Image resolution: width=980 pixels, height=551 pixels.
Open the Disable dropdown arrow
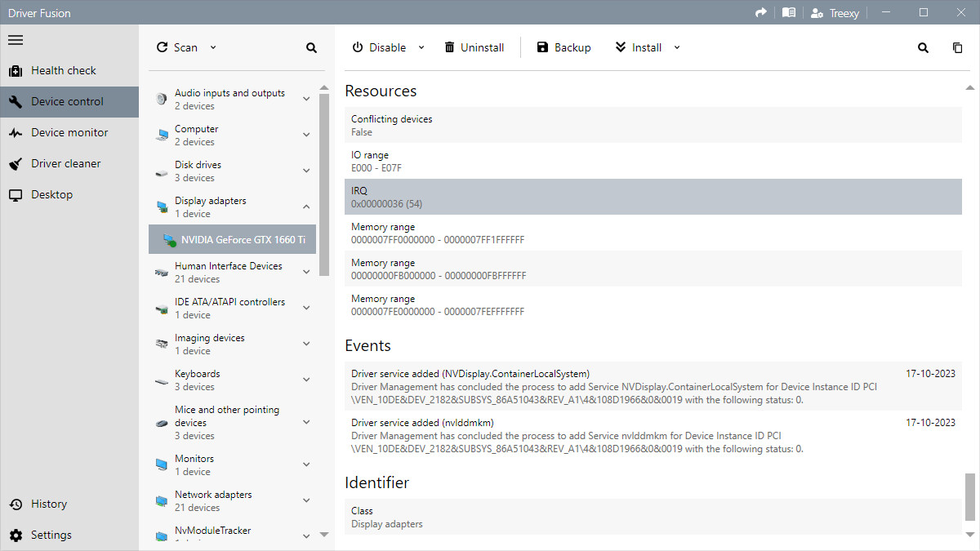click(421, 47)
